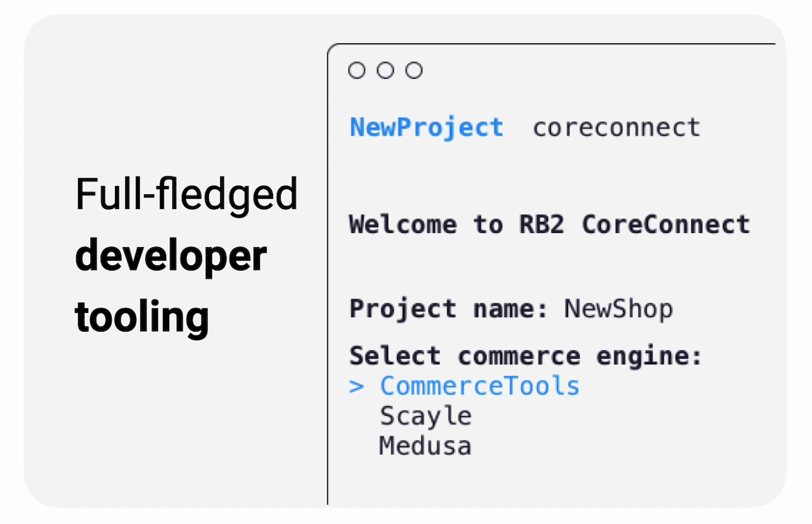Click the "Project name:" label
812x524 pixels.
[x=449, y=308]
